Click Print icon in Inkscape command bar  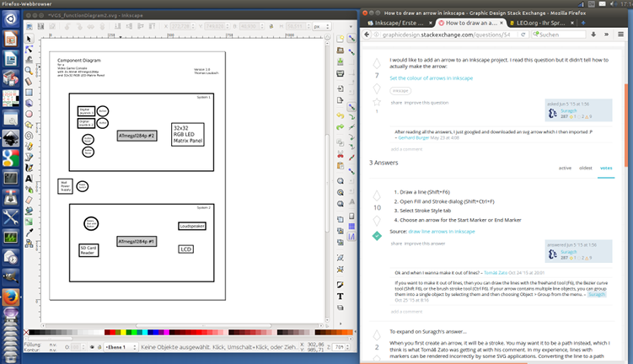click(x=341, y=73)
